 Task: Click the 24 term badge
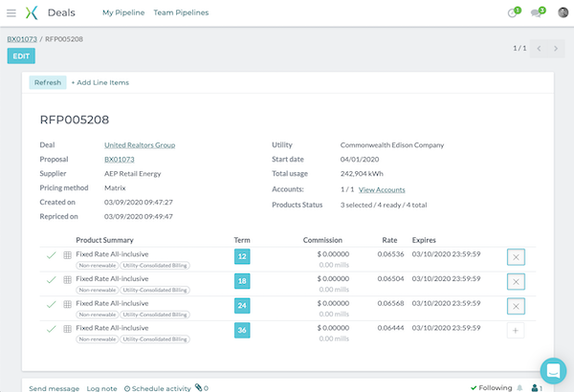[242, 306]
